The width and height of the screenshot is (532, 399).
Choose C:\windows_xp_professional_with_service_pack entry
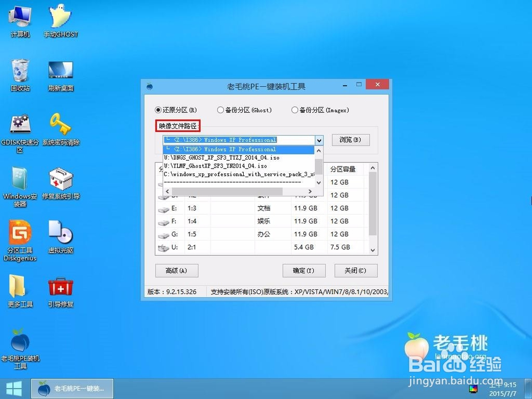pyautogui.click(x=239, y=174)
